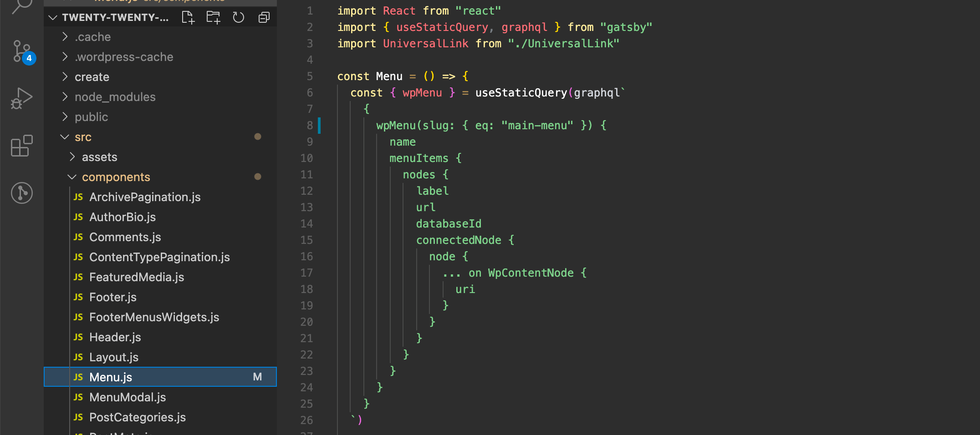Image resolution: width=980 pixels, height=435 pixels.
Task: Click the "nodes" field on line 11
Action: tap(419, 174)
